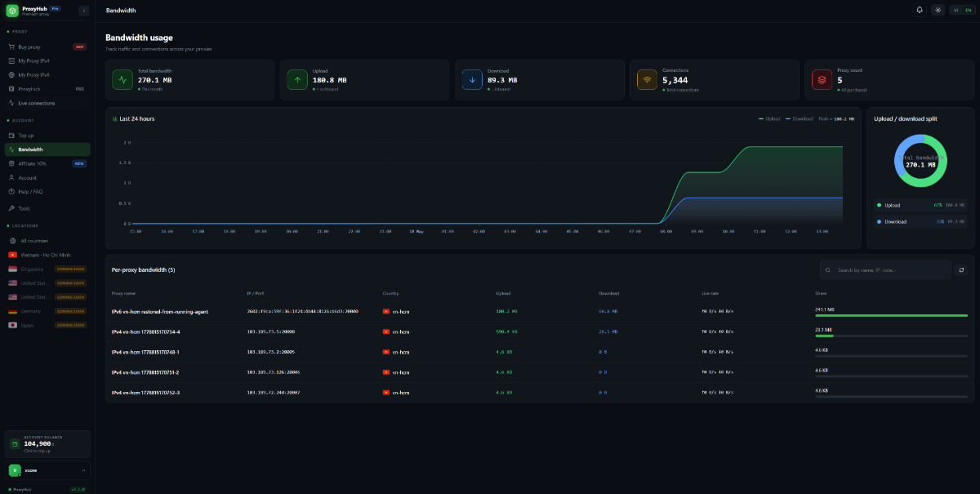Click the 23.1 MB share progress bar

pos(891,336)
